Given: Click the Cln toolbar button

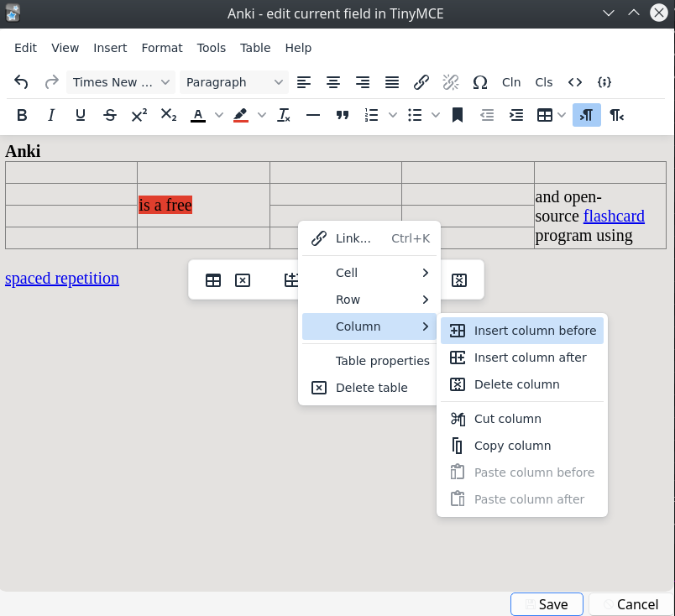Looking at the screenshot, I should [511, 81].
